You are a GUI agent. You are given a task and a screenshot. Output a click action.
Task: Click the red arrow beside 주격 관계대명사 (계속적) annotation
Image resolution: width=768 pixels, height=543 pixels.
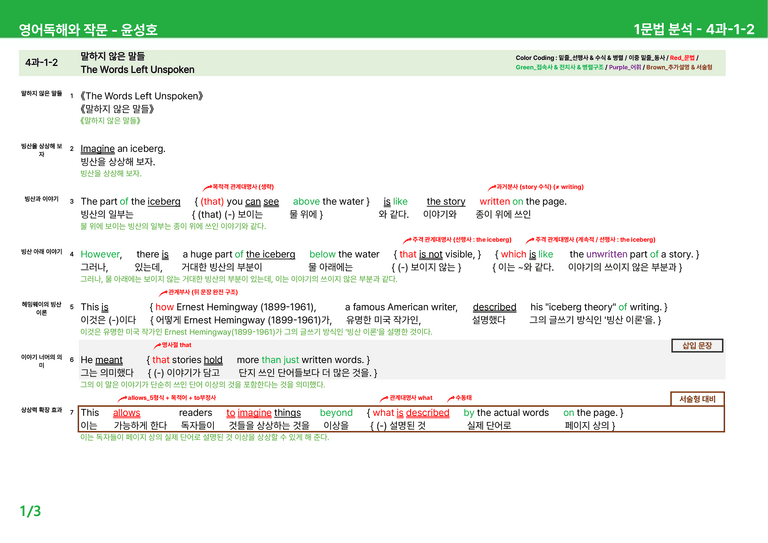pyautogui.click(x=530, y=240)
